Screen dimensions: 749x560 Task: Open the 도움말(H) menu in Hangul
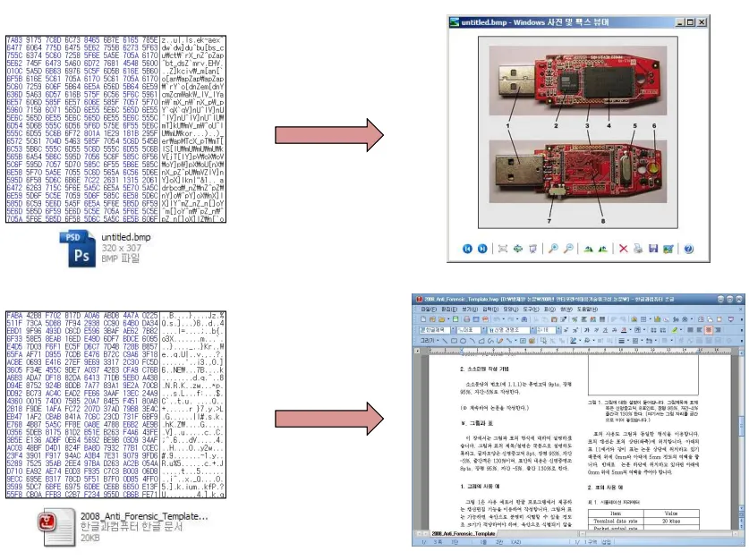coord(587,310)
